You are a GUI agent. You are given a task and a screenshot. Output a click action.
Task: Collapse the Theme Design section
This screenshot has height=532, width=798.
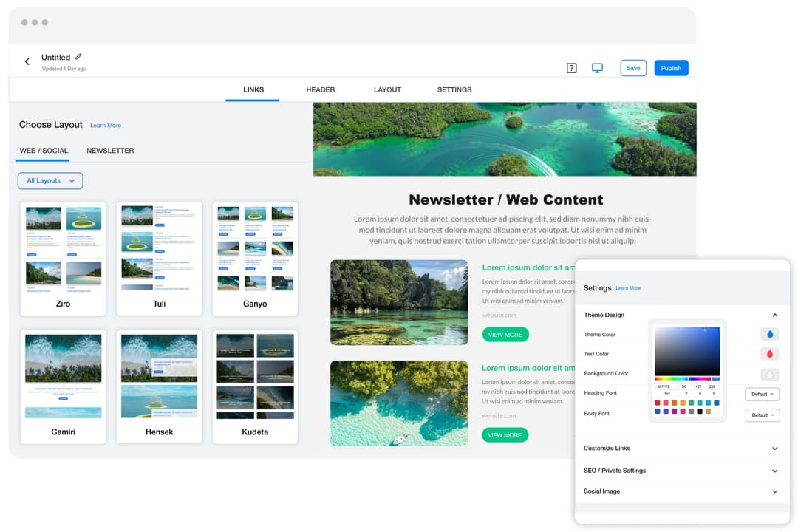pos(774,315)
